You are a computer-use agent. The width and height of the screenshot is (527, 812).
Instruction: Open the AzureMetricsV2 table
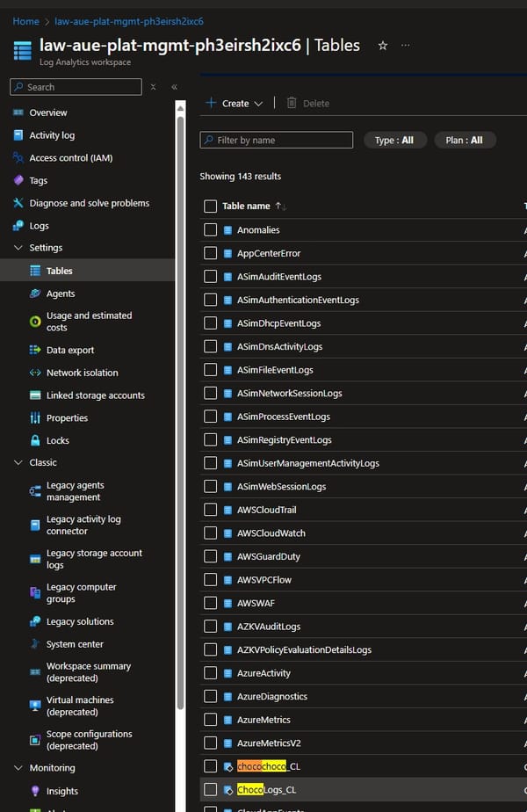tap(269, 743)
